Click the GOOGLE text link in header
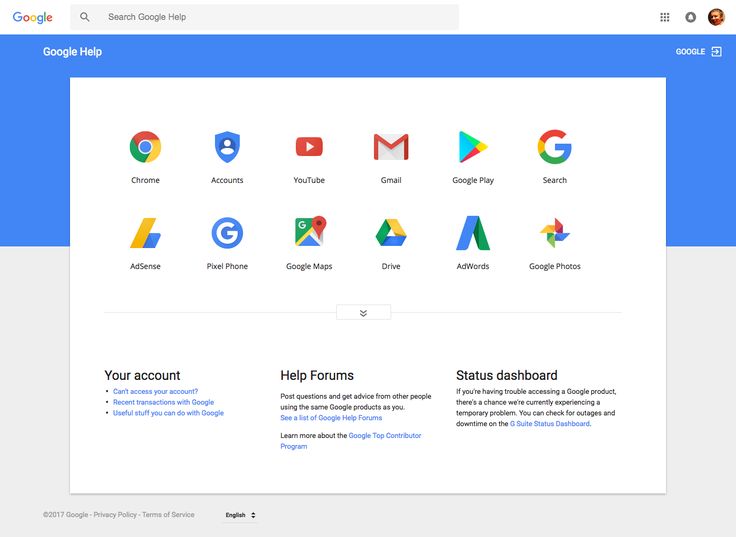Viewport: 736px width, 537px height. click(x=690, y=52)
